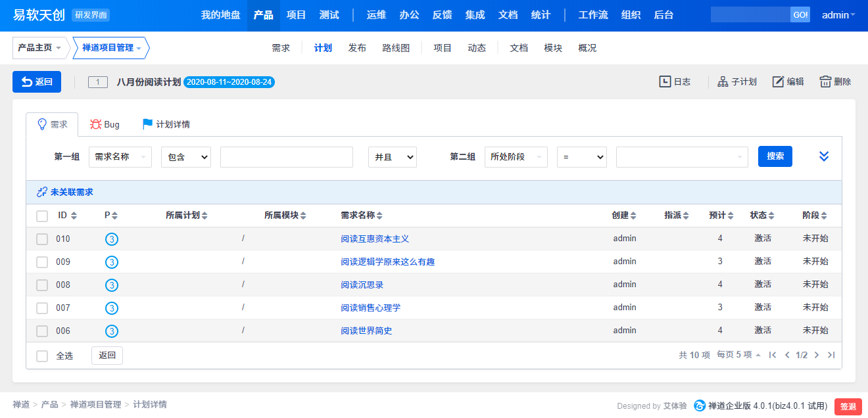Tick the 全选 checkbox in footer
Image resolution: width=868 pixels, height=418 pixels.
(42, 356)
